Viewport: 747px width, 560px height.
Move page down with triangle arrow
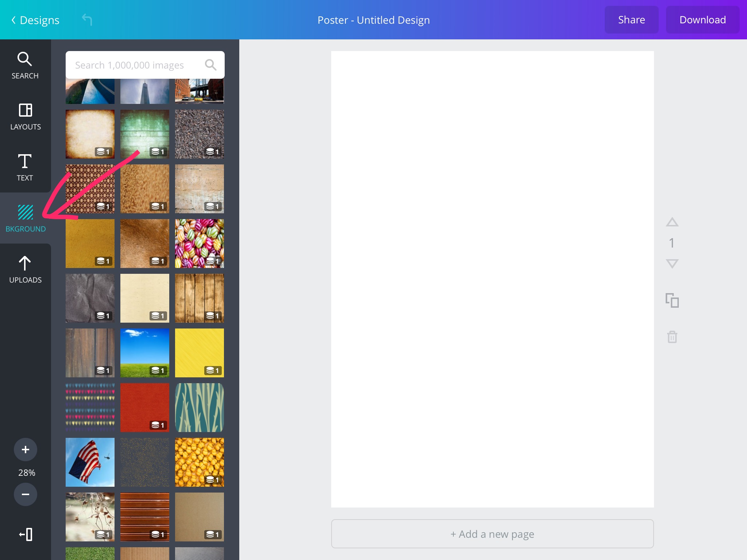672,263
